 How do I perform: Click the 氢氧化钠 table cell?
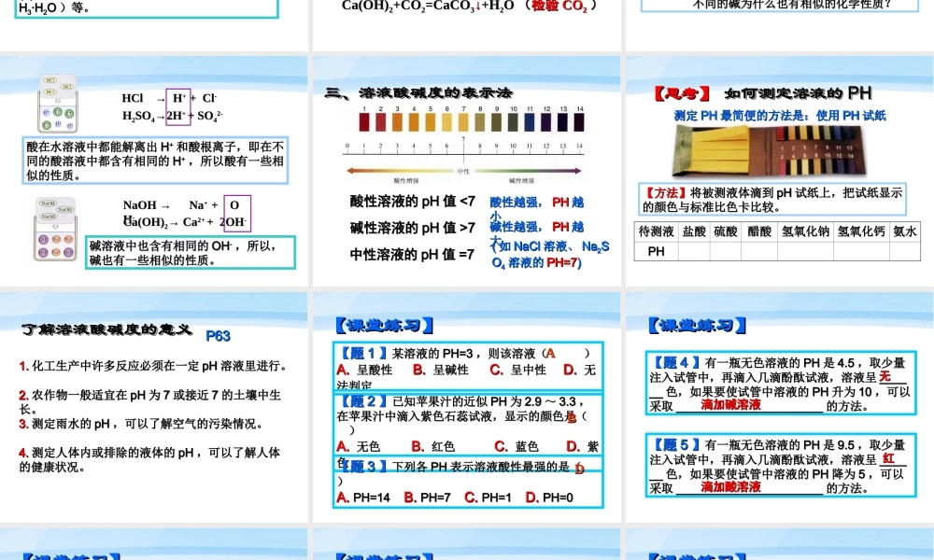[805, 231]
